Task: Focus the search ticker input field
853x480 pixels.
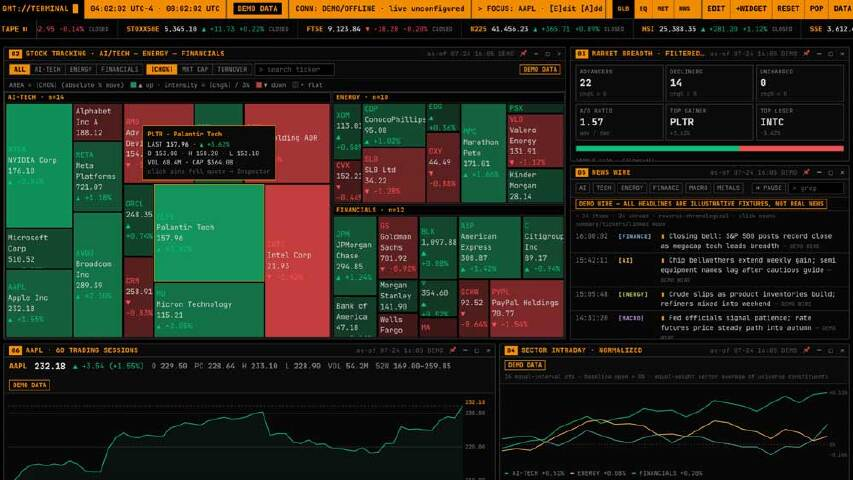Action: click(294, 70)
